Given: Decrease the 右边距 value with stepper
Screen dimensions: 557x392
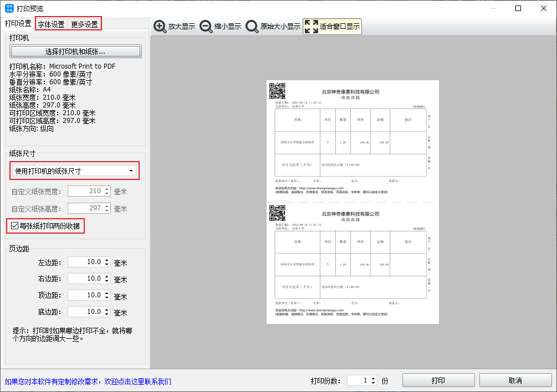Looking at the screenshot, I should pos(106,281).
